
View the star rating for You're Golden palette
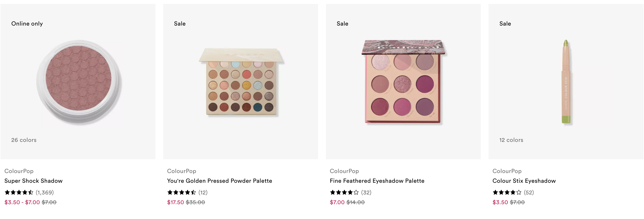pyautogui.click(x=182, y=192)
